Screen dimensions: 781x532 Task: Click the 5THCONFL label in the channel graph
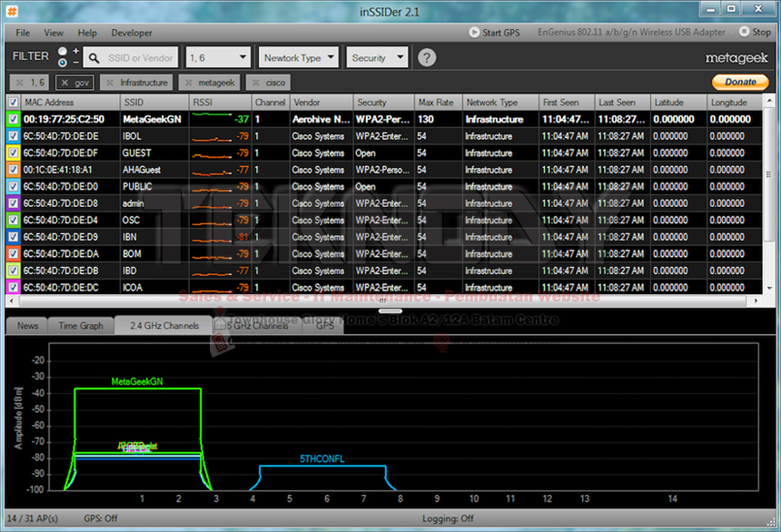click(322, 458)
